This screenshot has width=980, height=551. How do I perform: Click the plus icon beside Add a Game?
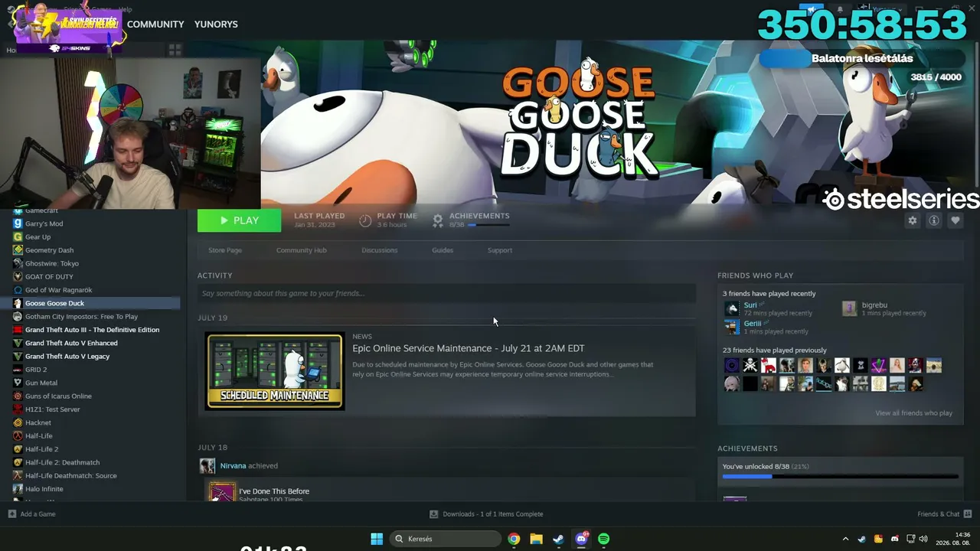(11, 514)
